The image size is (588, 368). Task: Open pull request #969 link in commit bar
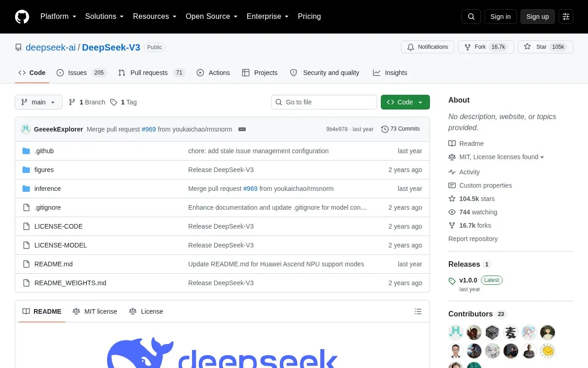coord(149,129)
